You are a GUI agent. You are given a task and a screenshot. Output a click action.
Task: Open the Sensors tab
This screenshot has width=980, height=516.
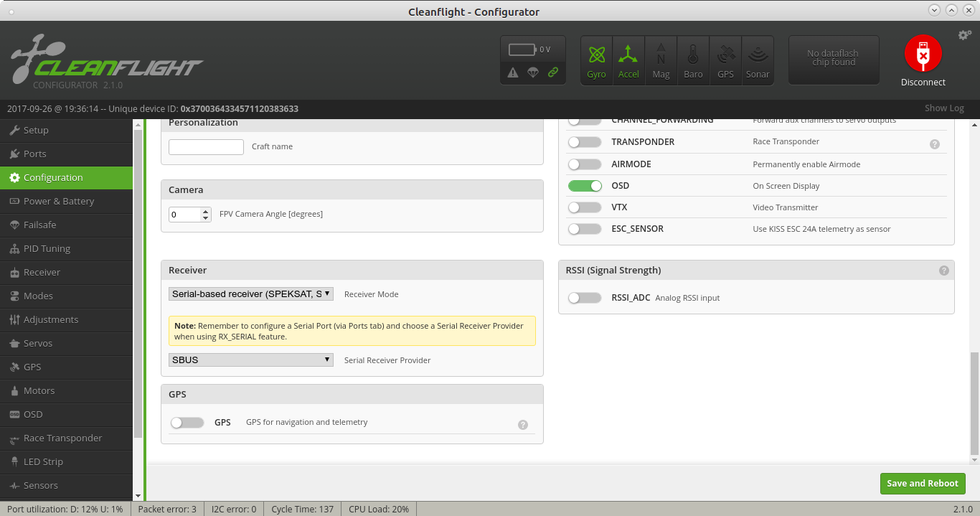66,485
